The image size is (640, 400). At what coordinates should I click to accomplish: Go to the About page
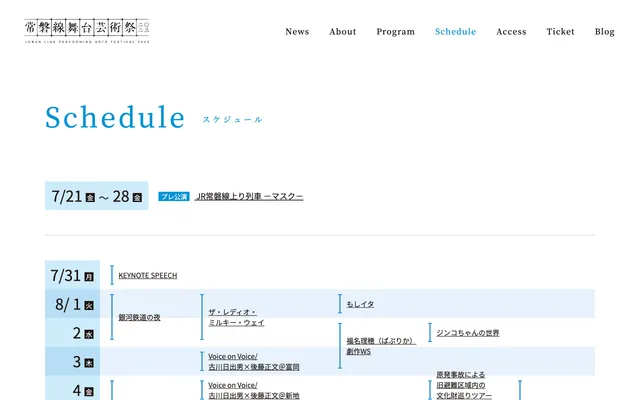tap(343, 32)
